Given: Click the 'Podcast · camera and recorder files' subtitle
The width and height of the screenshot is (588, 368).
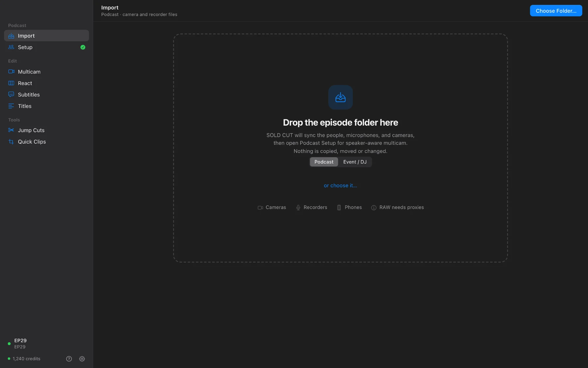Looking at the screenshot, I should point(139,14).
